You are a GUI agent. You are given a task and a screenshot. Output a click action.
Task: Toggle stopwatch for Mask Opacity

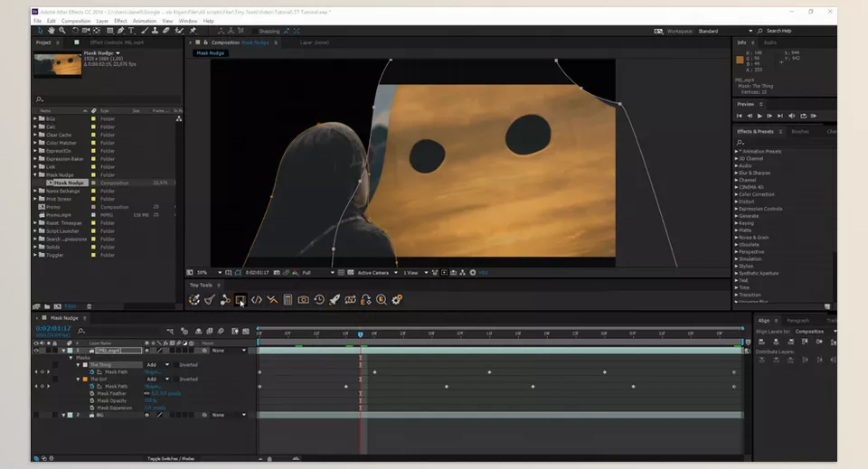pos(92,401)
